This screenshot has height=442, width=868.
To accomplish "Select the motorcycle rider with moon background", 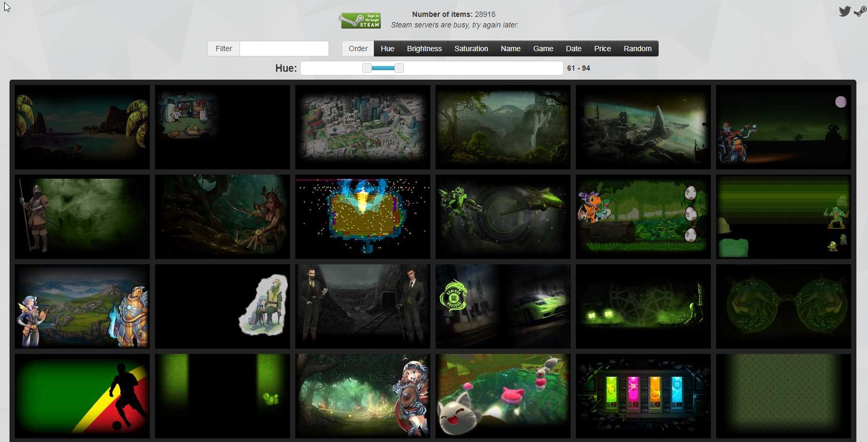I will coord(784,127).
